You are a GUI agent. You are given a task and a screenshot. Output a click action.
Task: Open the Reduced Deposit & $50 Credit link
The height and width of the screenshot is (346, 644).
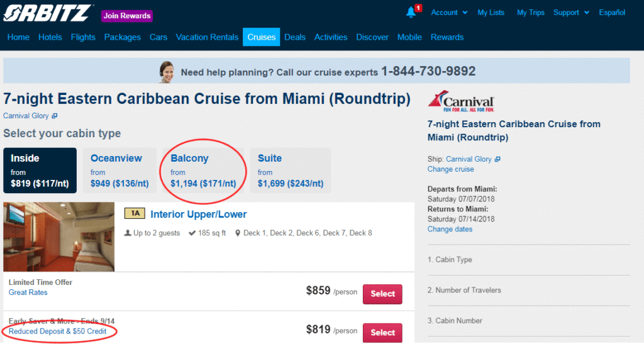click(x=57, y=331)
